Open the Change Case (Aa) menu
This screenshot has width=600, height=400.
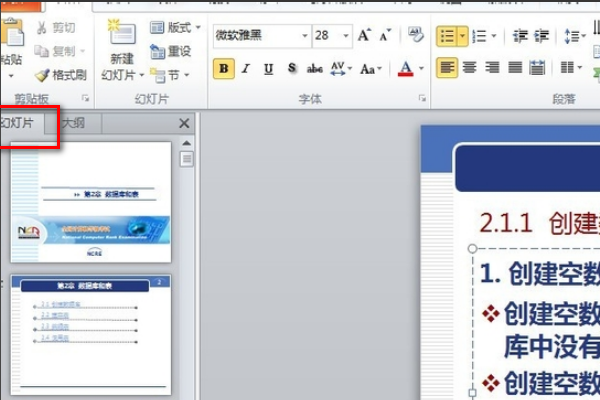pos(371,69)
